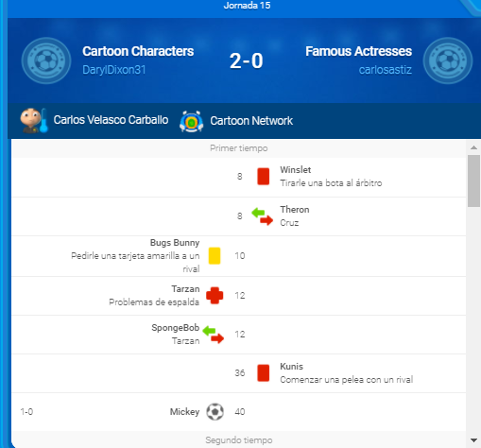Click the Mickey player name
Image resolution: width=481 pixels, height=448 pixels.
pos(184,412)
